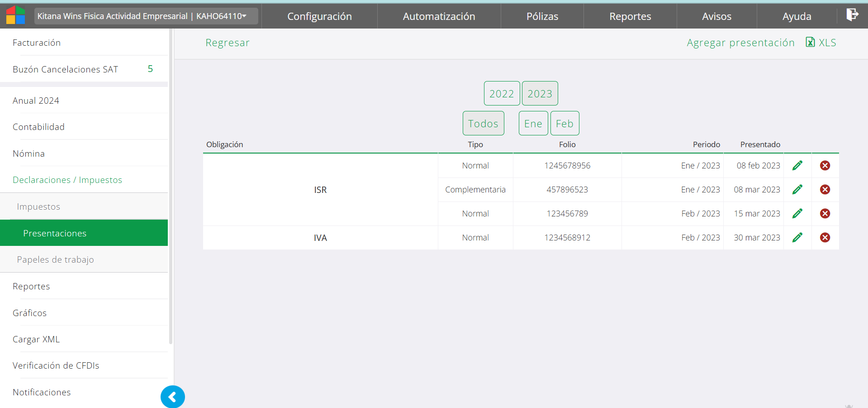
Task: Expand the Declaraciones / Impuestos section
Action: coord(67,180)
